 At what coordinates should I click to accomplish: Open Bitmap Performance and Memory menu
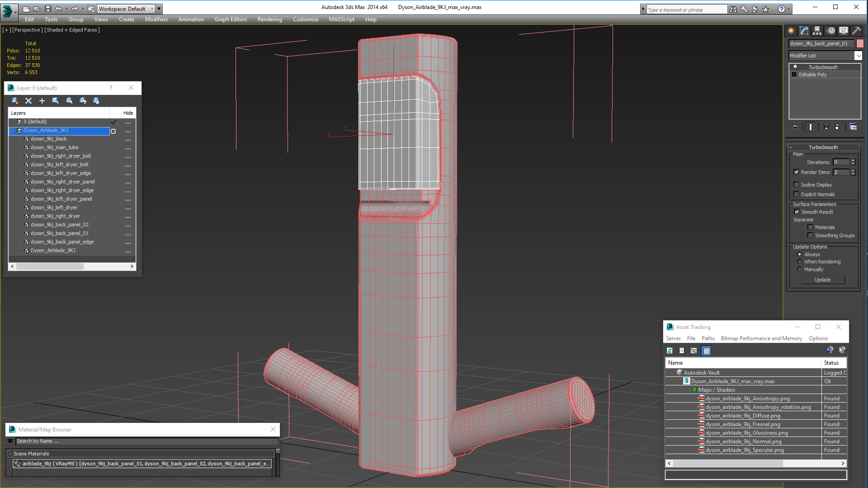[x=761, y=338]
